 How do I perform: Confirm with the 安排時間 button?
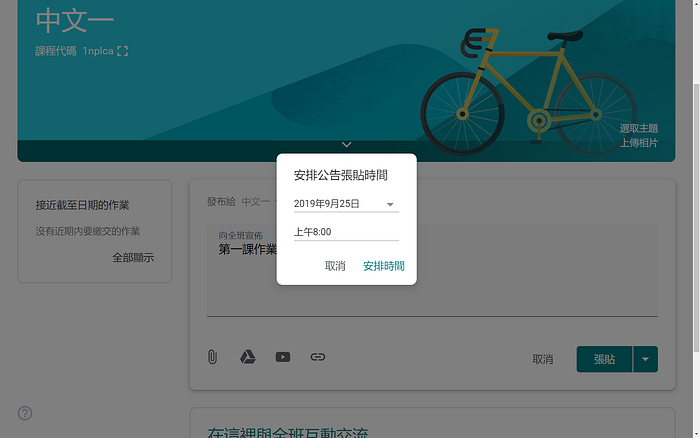383,266
